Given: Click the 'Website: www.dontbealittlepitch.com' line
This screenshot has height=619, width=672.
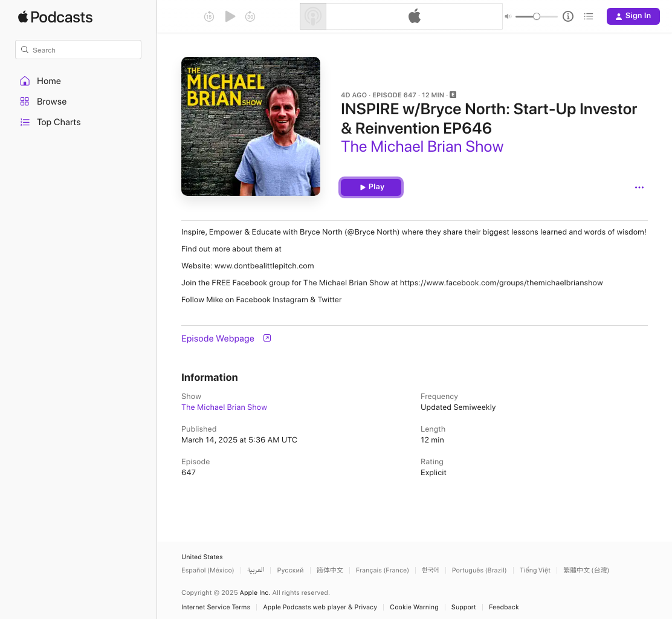Looking at the screenshot, I should pyautogui.click(x=248, y=266).
